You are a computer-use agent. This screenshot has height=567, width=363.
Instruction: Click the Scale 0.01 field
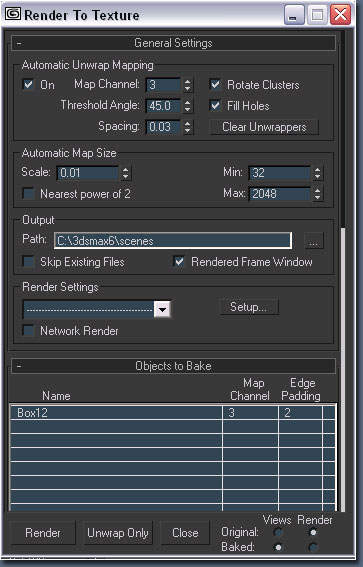click(x=88, y=173)
